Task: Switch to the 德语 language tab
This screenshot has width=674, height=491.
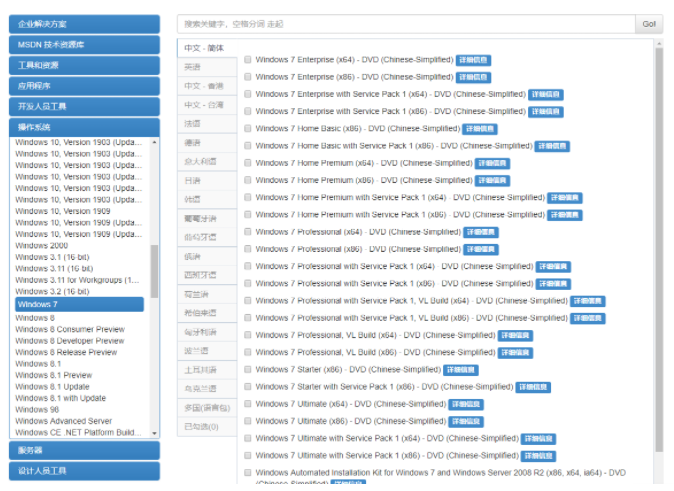Action: tap(207, 143)
